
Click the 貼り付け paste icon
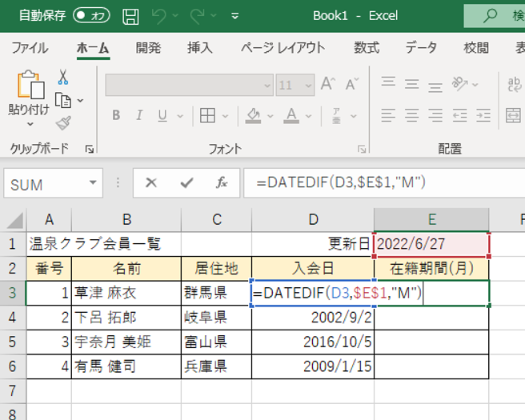pyautogui.click(x=30, y=85)
